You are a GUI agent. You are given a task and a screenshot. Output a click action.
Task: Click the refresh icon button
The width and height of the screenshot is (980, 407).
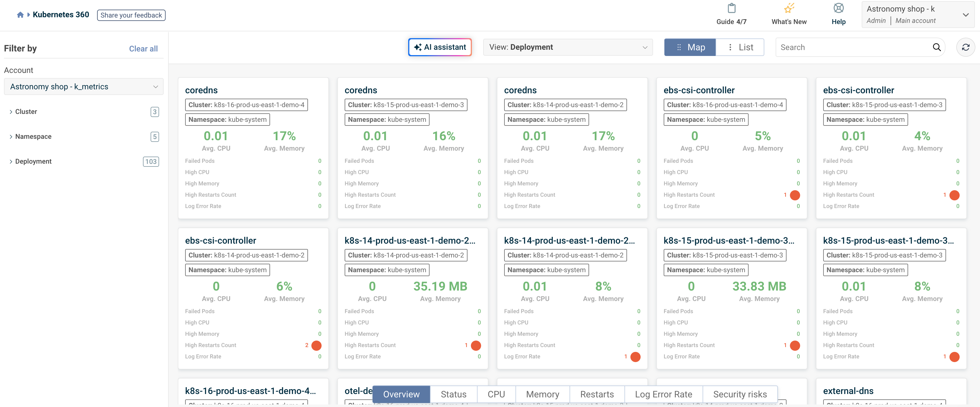pos(966,47)
